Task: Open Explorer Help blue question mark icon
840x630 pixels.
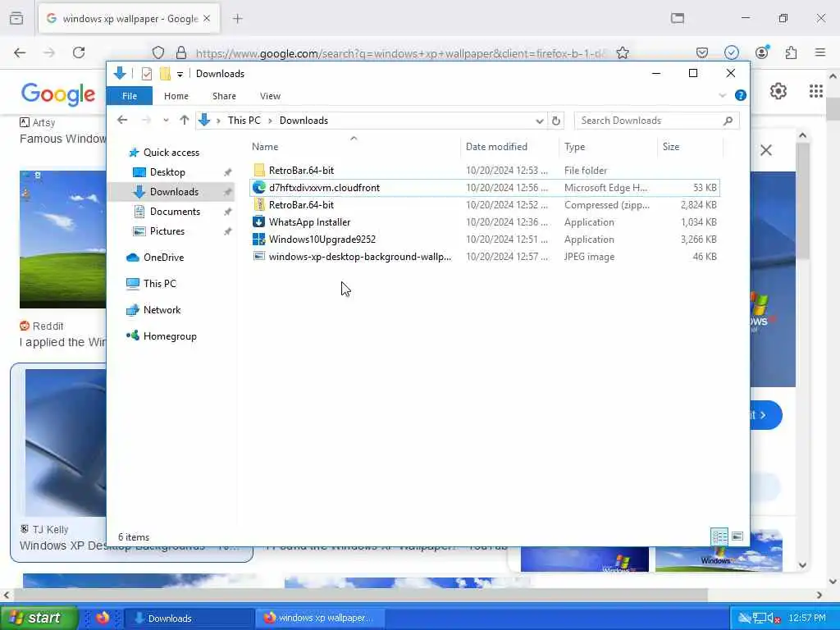Action: [741, 95]
